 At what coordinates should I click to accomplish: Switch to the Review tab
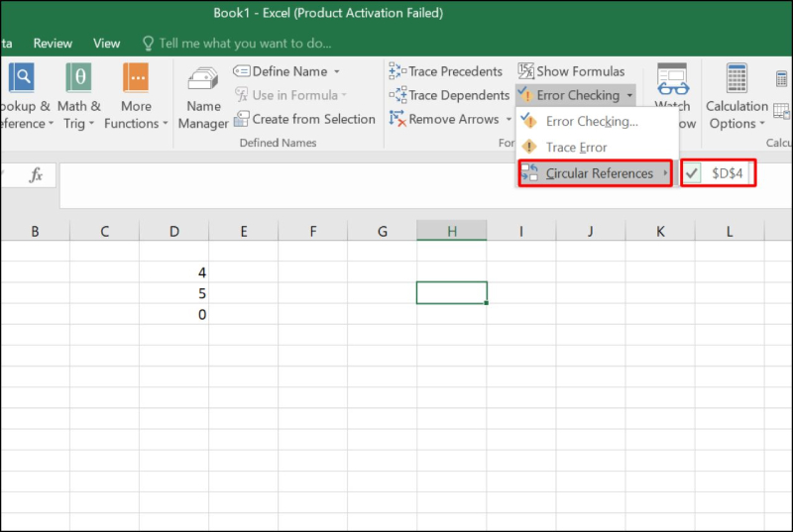click(53, 44)
